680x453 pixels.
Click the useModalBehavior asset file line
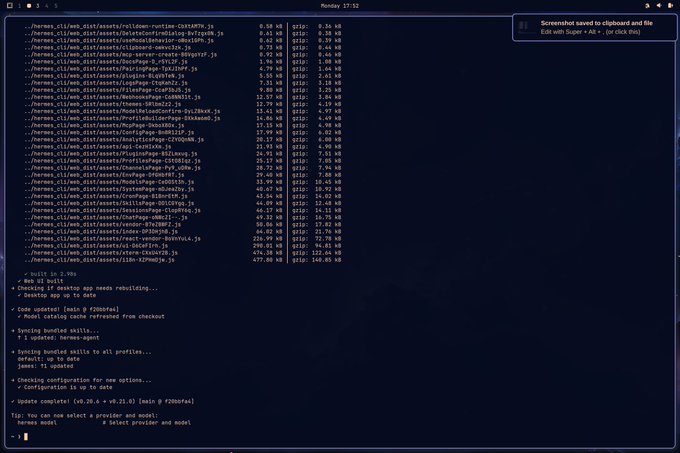coord(119,40)
